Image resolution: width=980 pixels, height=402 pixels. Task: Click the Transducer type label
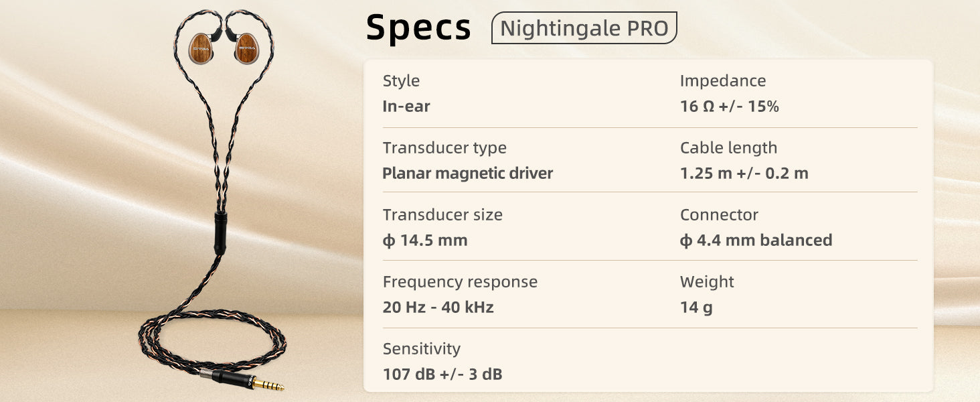[444, 148]
